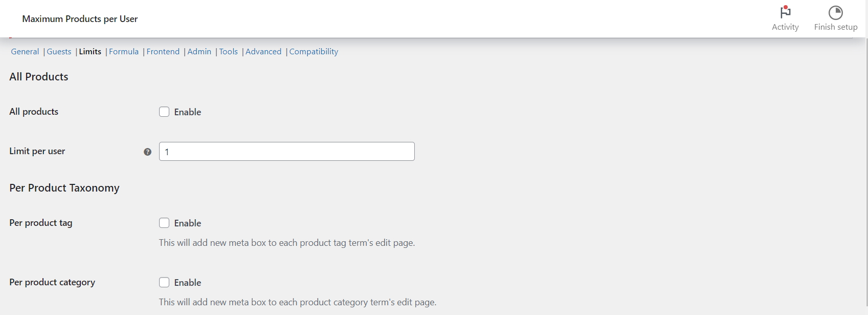The height and width of the screenshot is (315, 868).
Task: Open the Compatibility tab
Action: (314, 52)
